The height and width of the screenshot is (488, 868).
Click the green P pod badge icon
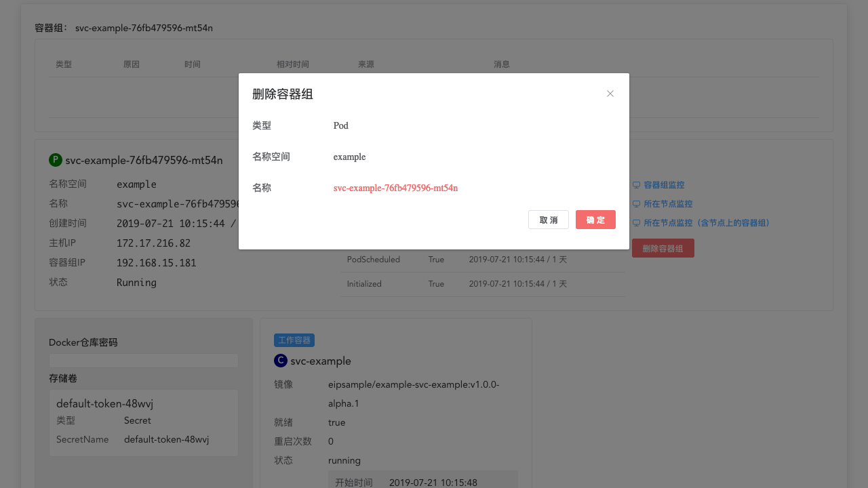(56, 160)
